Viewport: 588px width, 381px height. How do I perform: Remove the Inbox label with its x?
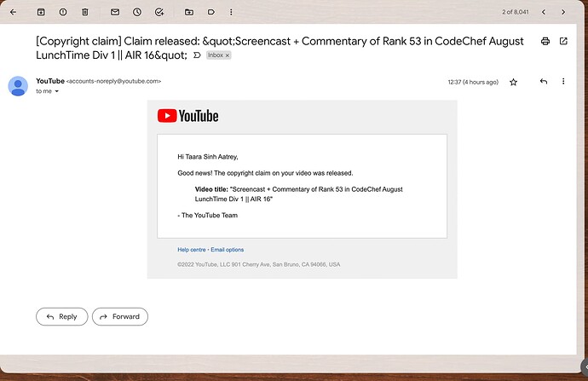pos(228,55)
